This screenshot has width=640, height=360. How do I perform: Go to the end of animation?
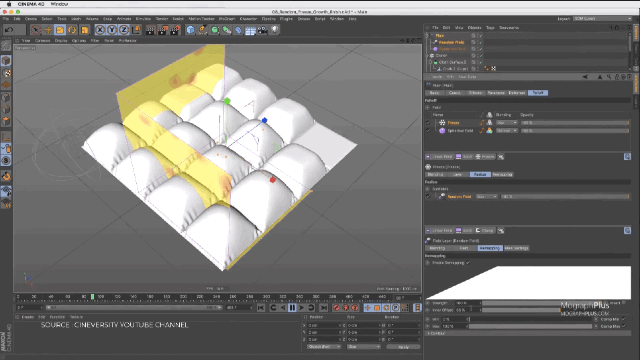click(323, 308)
